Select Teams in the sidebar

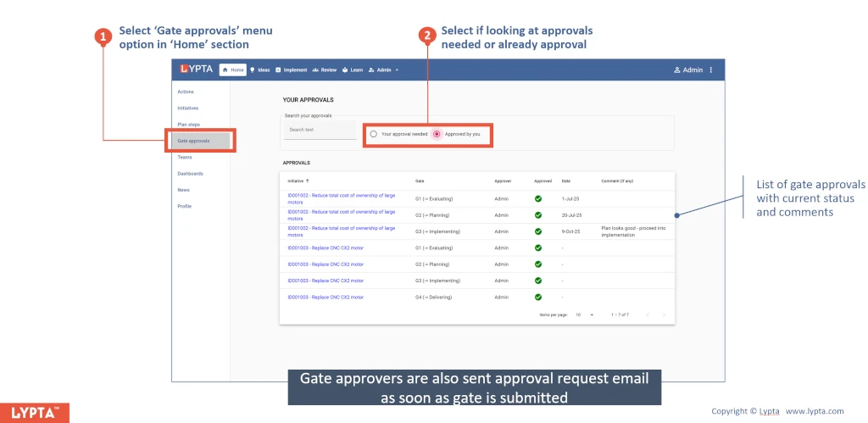pos(185,157)
